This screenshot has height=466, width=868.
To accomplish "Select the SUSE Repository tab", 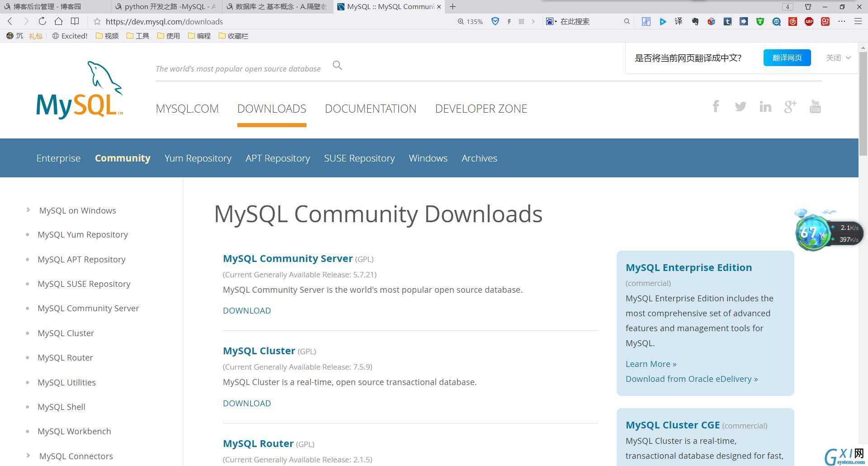I will click(359, 158).
